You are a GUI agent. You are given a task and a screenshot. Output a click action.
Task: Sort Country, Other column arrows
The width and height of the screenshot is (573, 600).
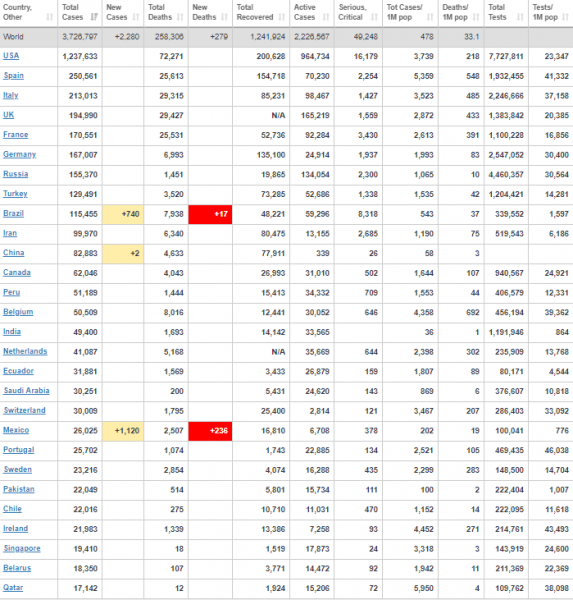(49, 17)
